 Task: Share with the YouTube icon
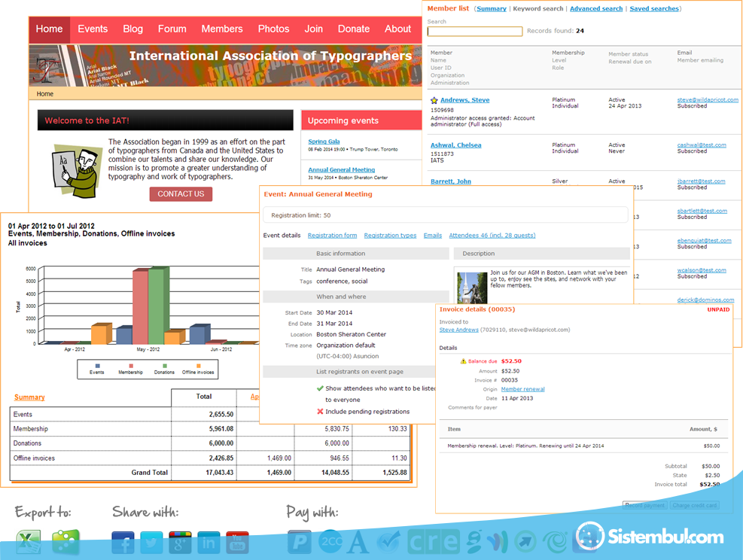(237, 543)
